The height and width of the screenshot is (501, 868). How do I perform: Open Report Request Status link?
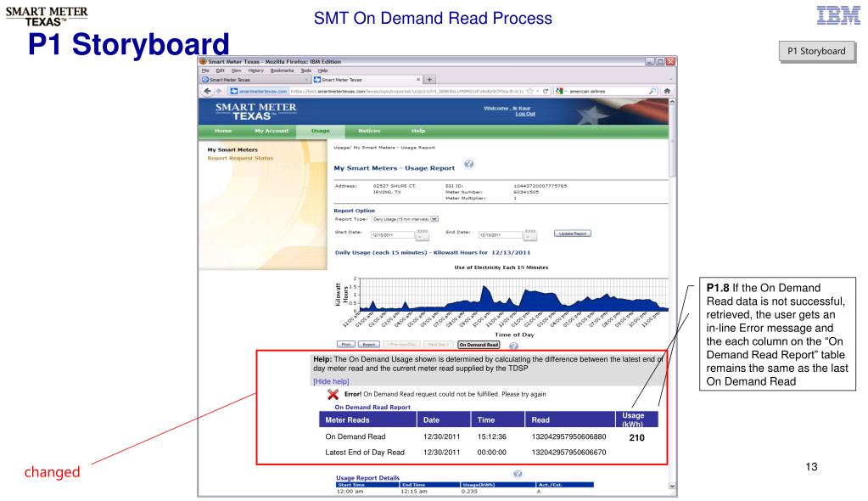tap(240, 158)
